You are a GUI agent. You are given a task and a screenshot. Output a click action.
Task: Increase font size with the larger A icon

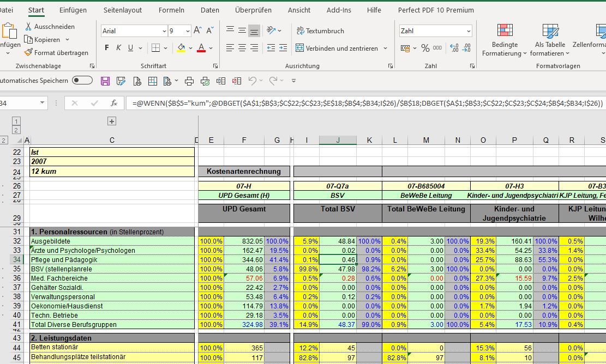point(197,31)
